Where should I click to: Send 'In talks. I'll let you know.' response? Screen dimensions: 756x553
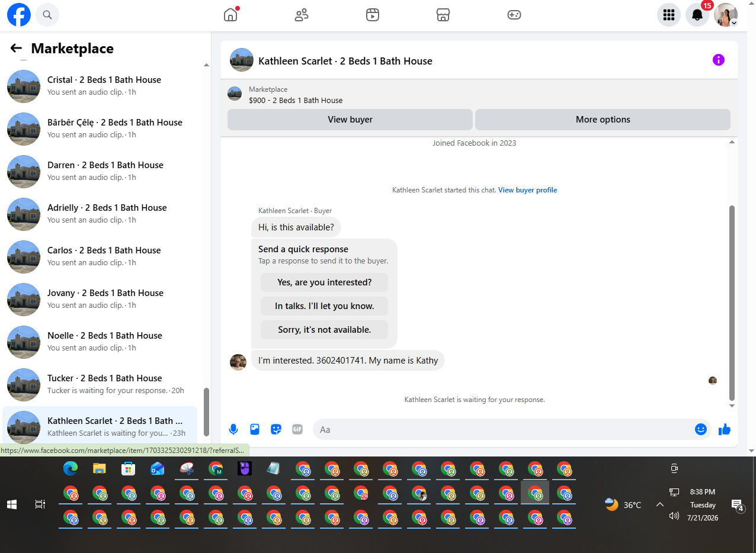click(x=325, y=306)
